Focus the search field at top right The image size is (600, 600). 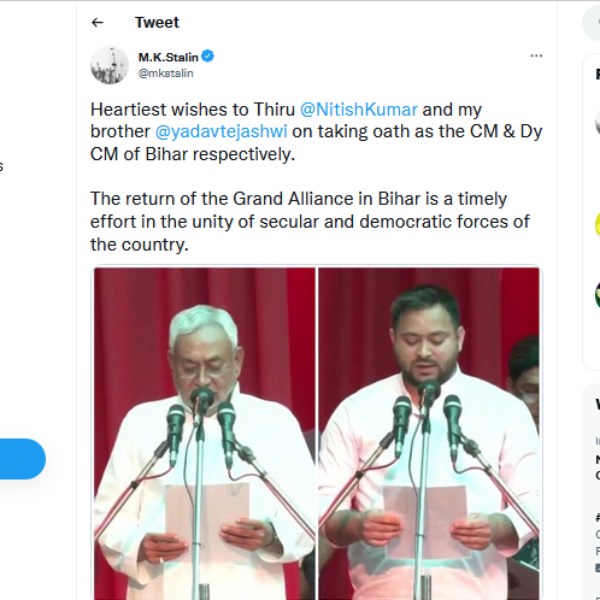[x=593, y=22]
